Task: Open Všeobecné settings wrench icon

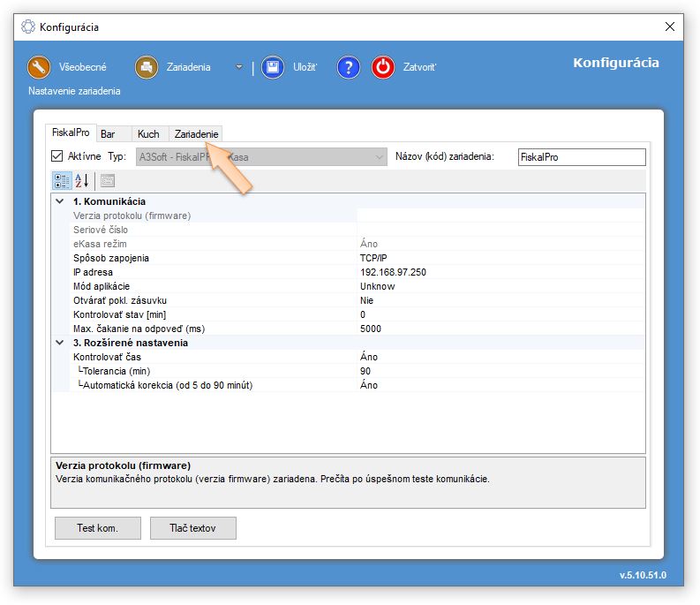Action: coord(39,67)
